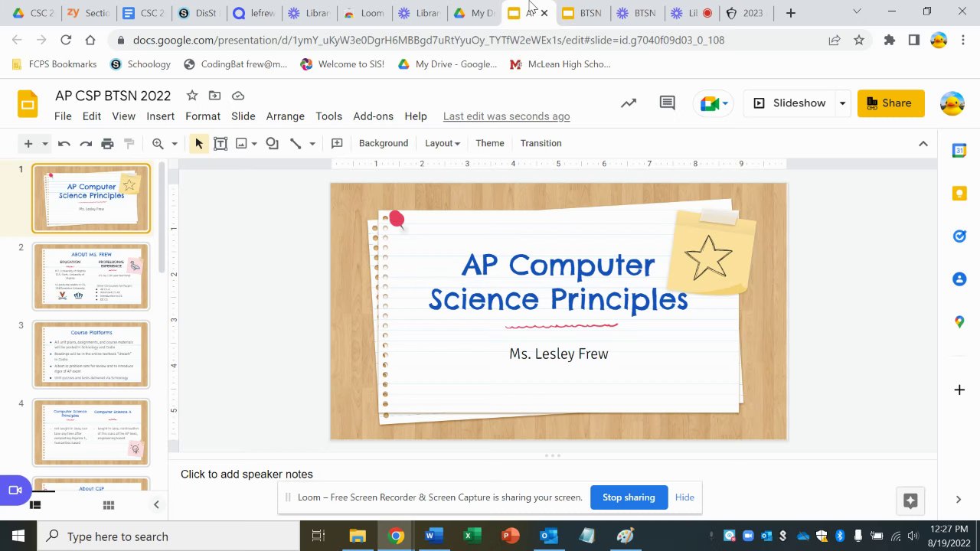Add a new slide with plus button

[x=28, y=143]
